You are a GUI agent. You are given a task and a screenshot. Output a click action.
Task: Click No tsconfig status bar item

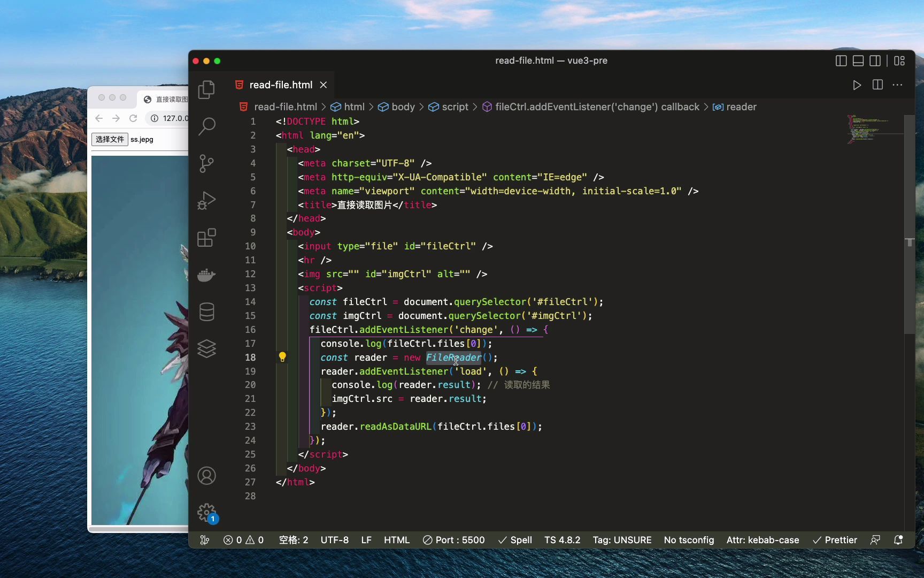689,540
